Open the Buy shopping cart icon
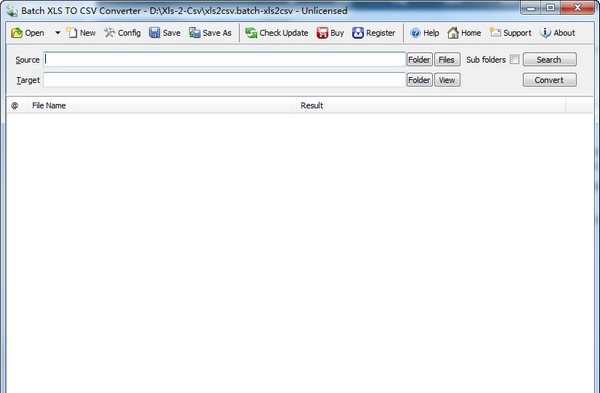This screenshot has height=393, width=600. (x=322, y=33)
